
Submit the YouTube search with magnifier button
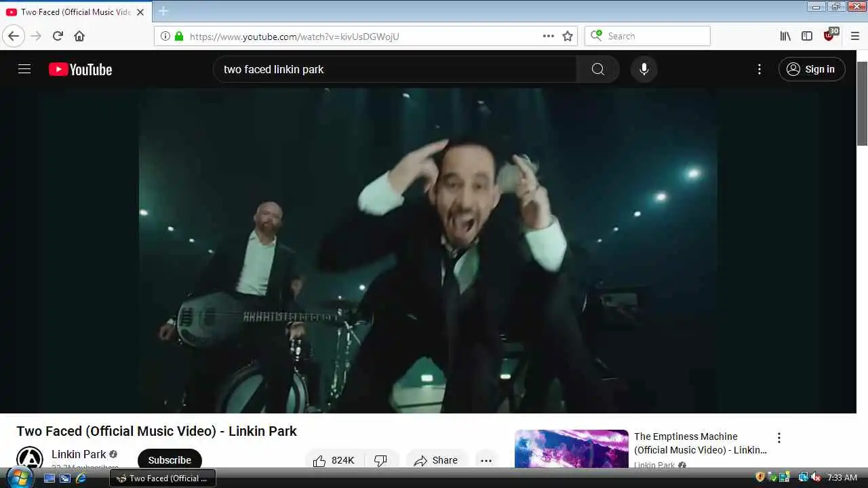(597, 69)
